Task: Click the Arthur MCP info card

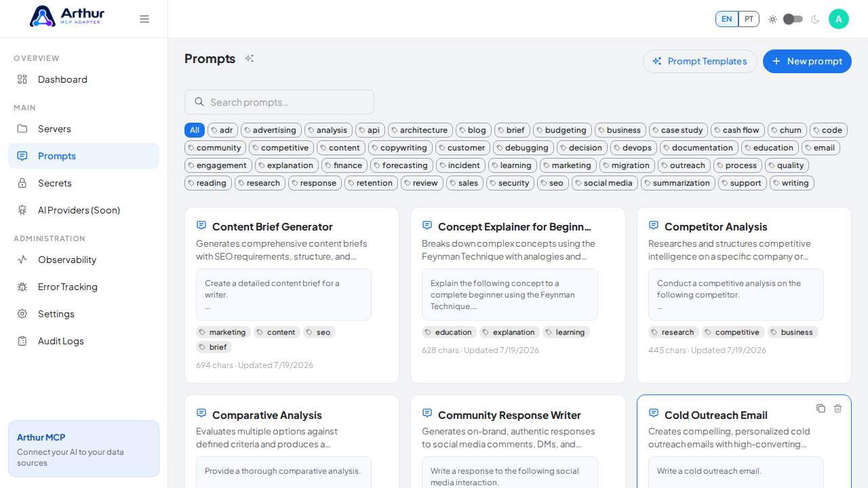Action: 83,449
